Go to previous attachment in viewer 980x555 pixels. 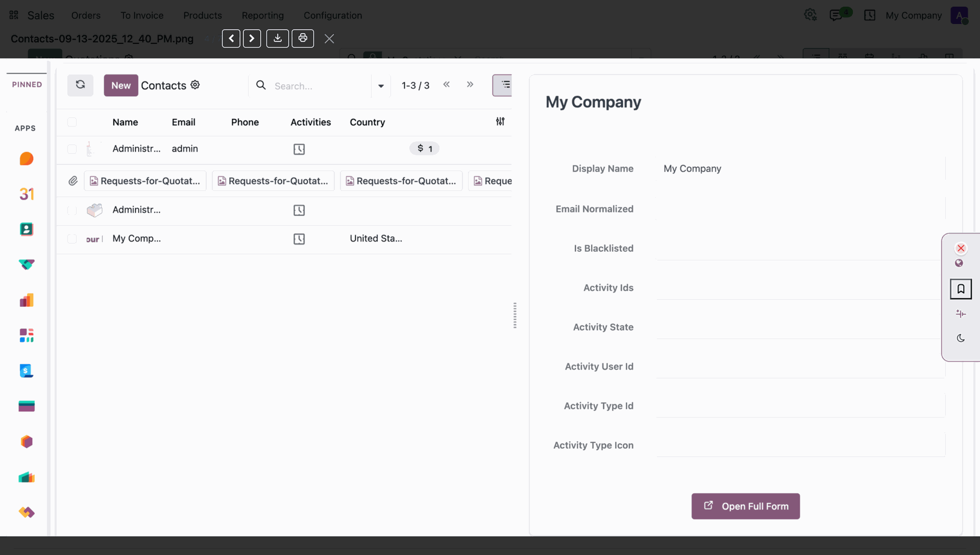coord(231,38)
